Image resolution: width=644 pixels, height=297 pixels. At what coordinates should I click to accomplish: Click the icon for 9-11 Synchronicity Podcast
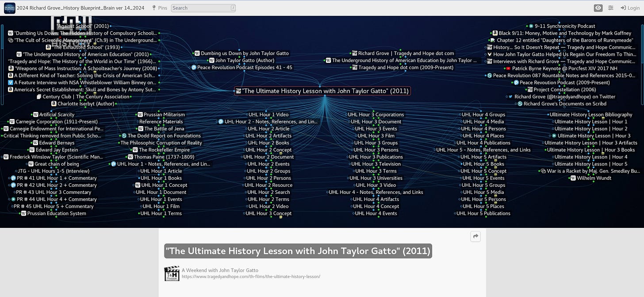point(531,26)
